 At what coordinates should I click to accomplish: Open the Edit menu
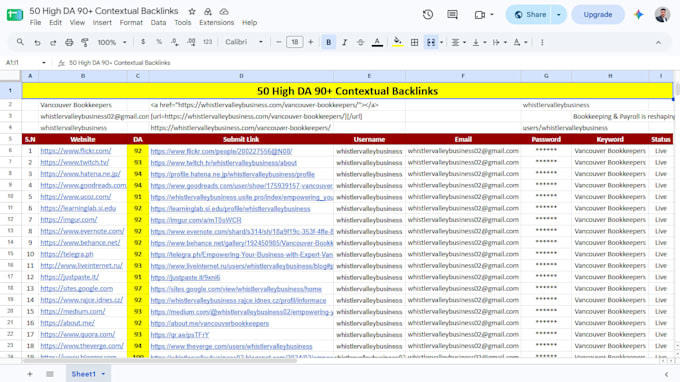point(55,23)
